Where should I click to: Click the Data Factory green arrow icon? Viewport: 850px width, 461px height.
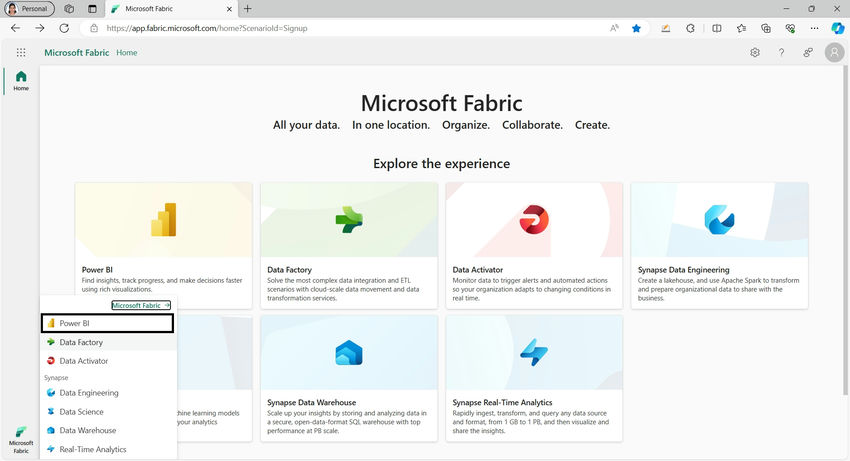point(349,220)
